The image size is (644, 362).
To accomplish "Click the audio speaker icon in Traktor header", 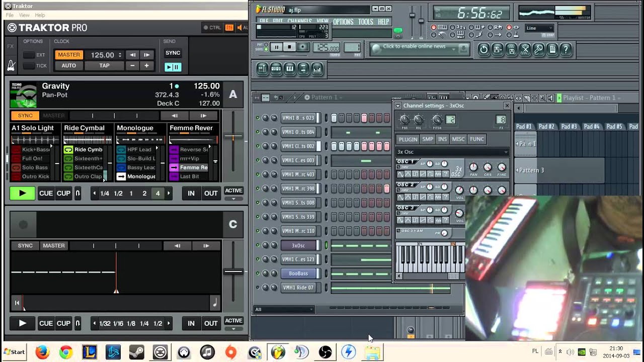I will [240, 28].
